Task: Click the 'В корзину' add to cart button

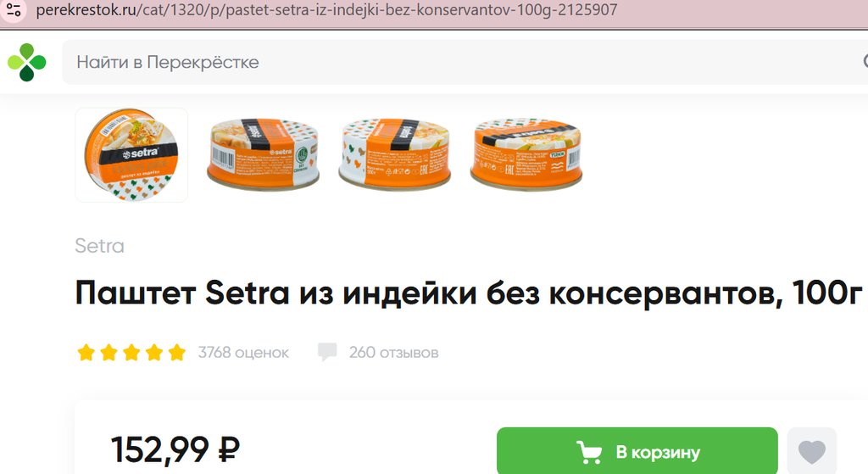Action: click(637, 451)
